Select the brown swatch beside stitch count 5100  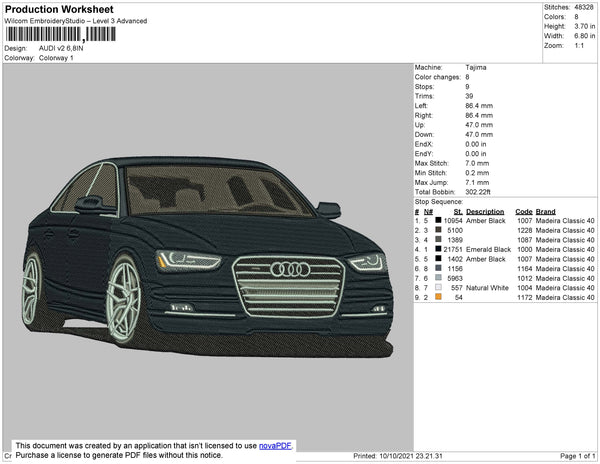point(438,230)
